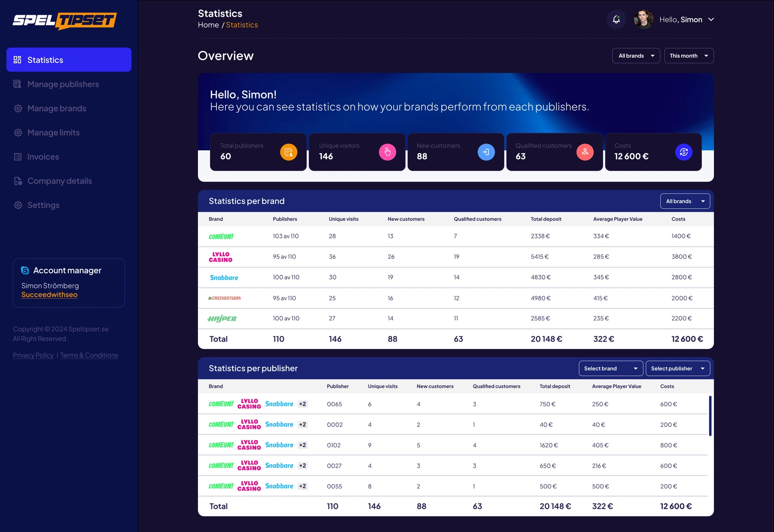This screenshot has width=774, height=532.
Task: Click the Snabbare logo in brand table
Action: tap(224, 278)
